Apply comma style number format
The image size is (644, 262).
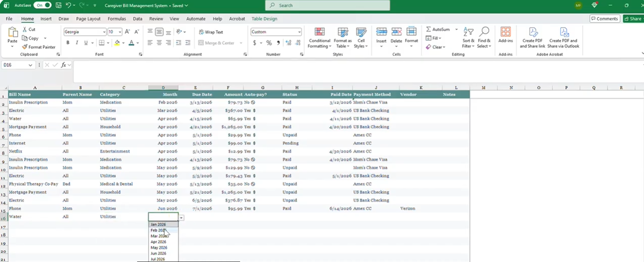[x=277, y=43]
